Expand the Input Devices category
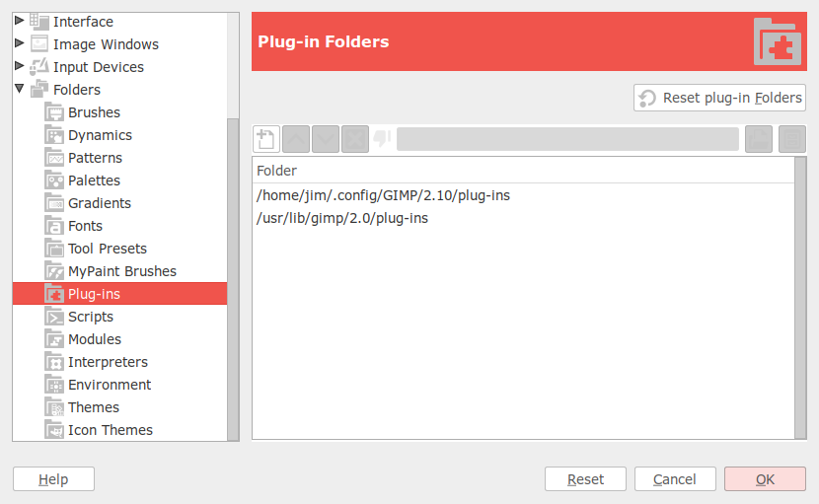This screenshot has height=504, width=819. coord(20,66)
